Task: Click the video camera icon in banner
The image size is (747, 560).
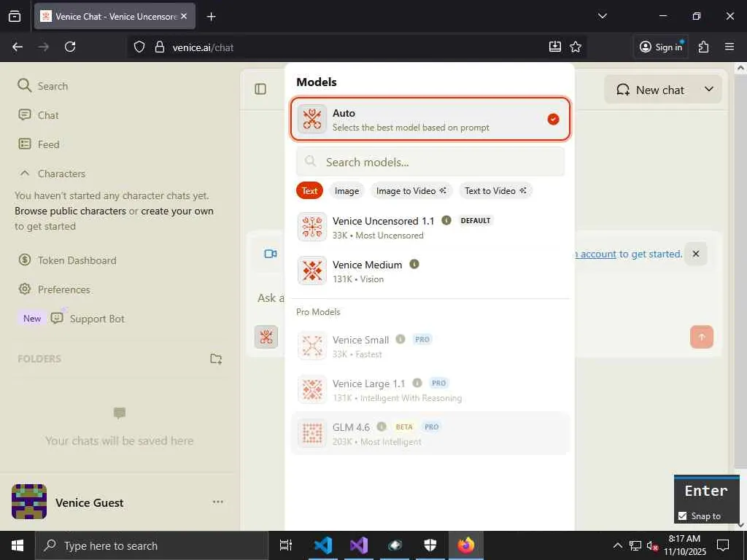Action: coord(271,254)
